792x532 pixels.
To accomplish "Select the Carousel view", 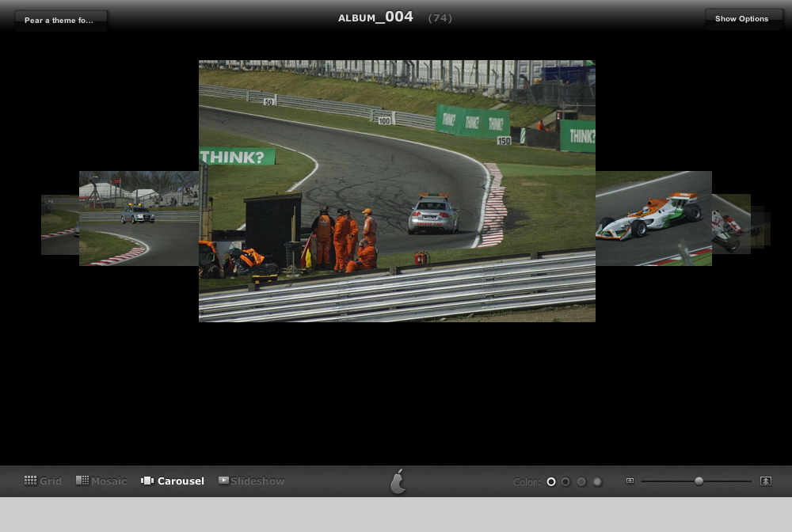I will point(172,481).
